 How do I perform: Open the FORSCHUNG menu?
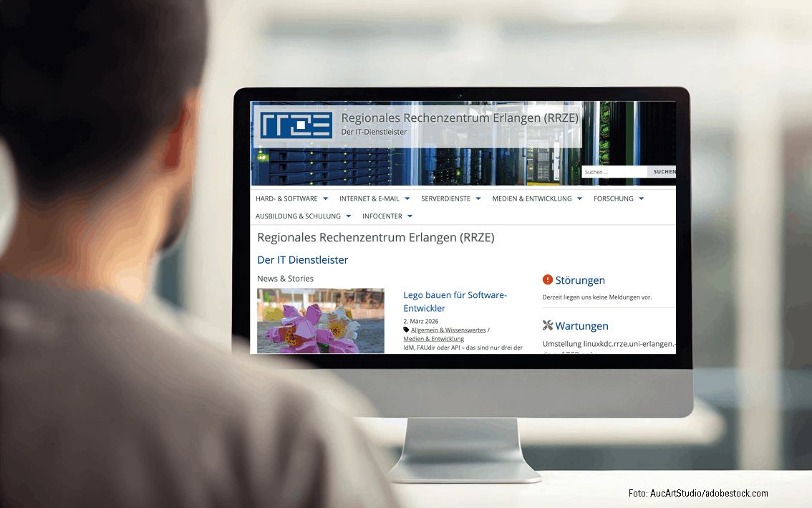coord(613,198)
